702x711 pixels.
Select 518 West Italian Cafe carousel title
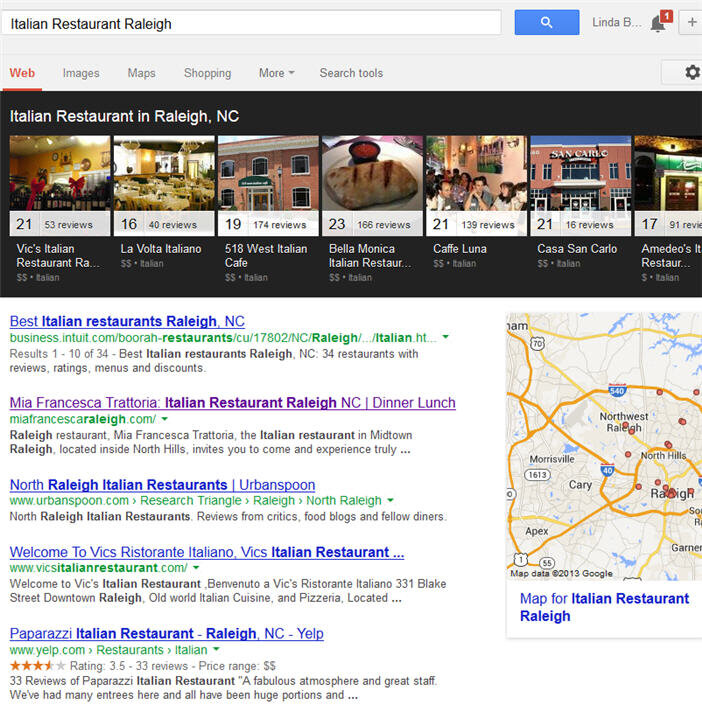266,256
